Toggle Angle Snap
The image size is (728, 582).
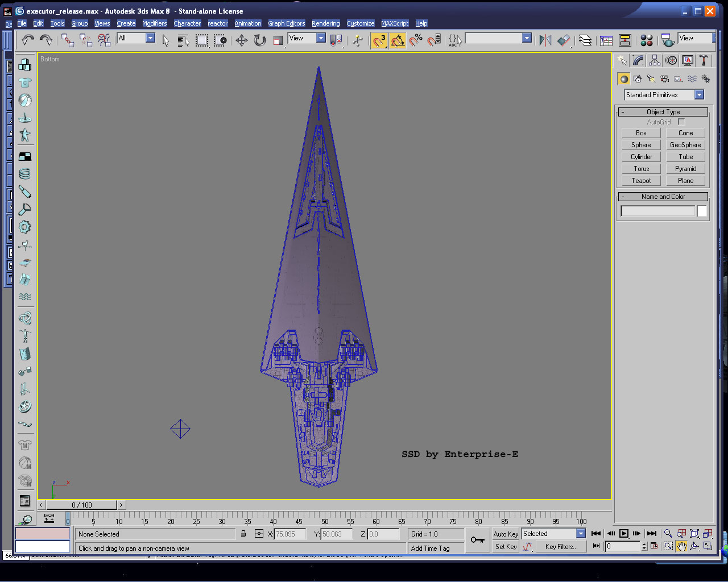[398, 40]
